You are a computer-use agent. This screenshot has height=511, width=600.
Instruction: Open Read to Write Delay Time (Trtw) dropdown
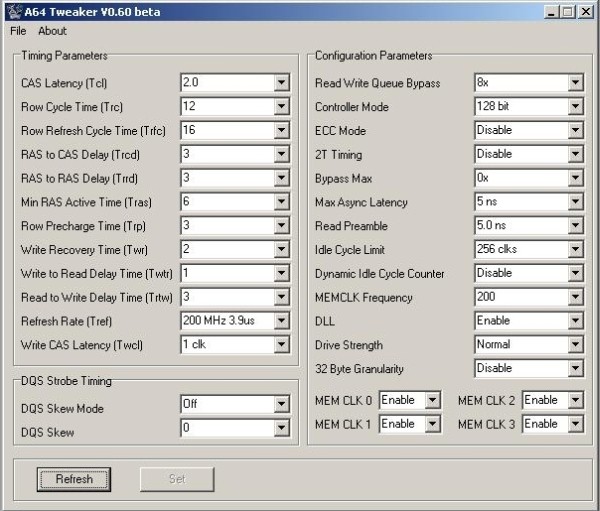(281, 297)
